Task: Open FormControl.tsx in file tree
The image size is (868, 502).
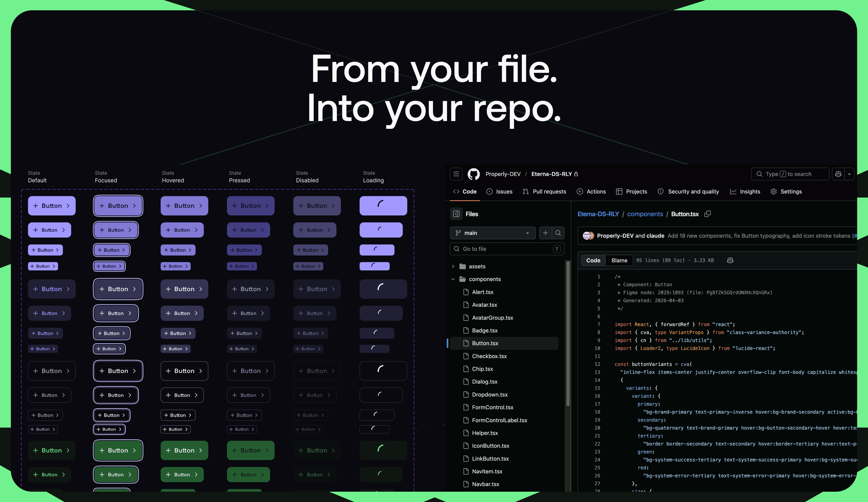Action: pos(493,407)
